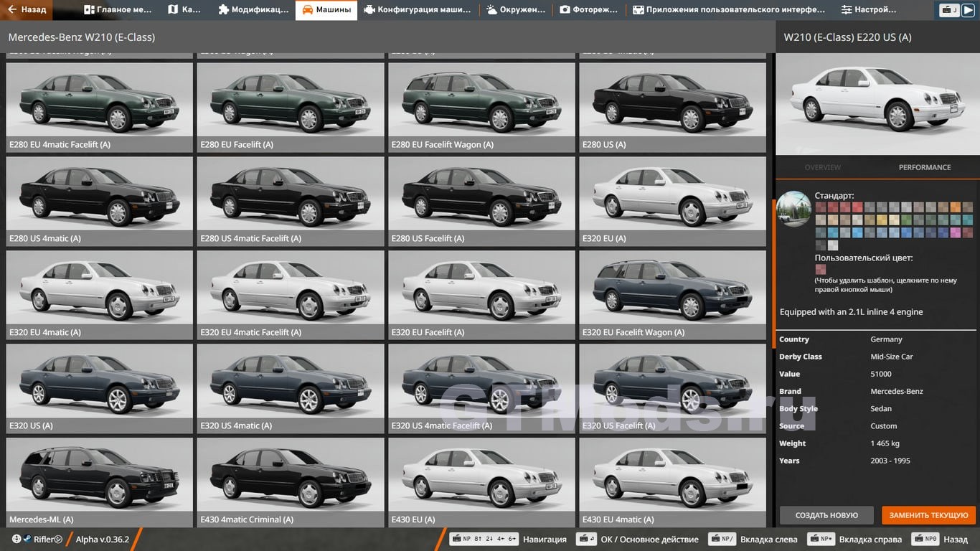Screen dimensions: 980x551
Task: Select the Машины tab
Action: click(x=326, y=10)
